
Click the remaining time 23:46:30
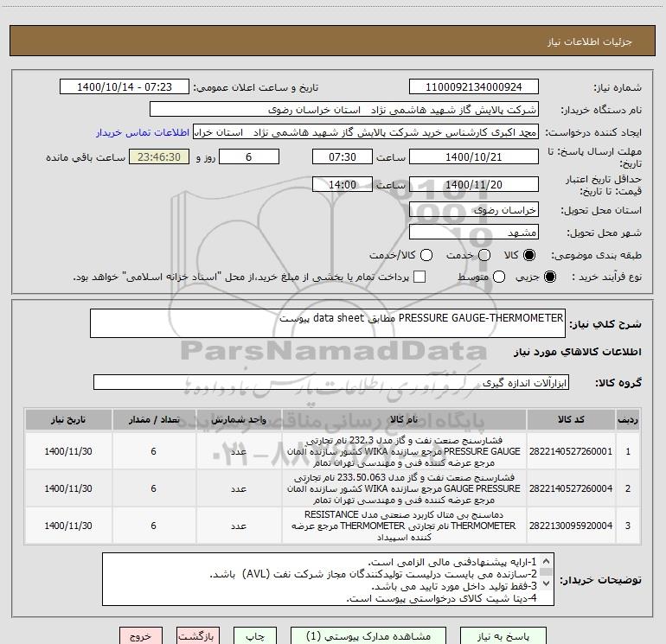(159, 156)
